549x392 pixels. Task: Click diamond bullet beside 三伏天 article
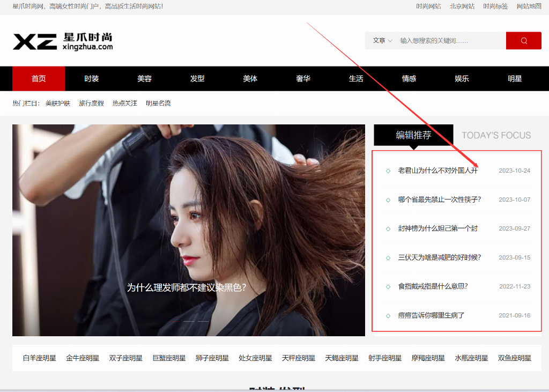388,258
